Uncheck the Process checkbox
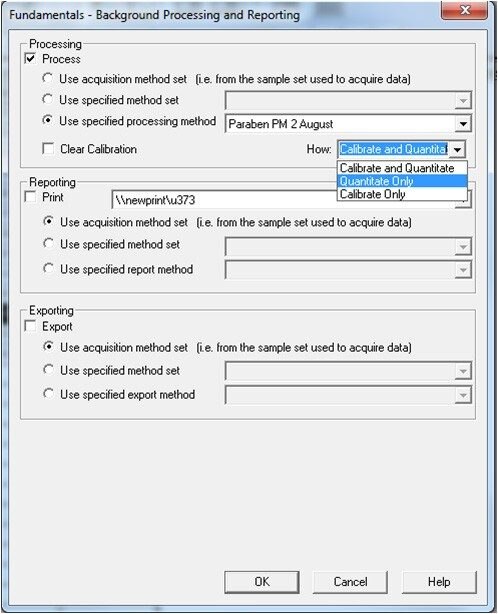 (x=30, y=59)
